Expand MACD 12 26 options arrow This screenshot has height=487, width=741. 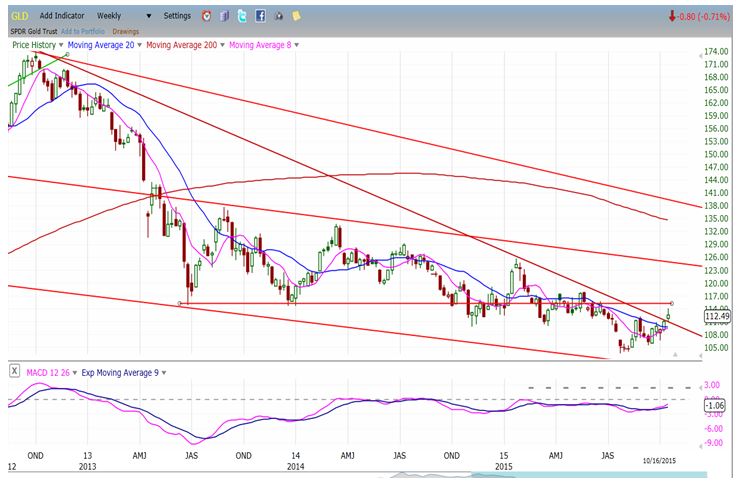[75, 373]
